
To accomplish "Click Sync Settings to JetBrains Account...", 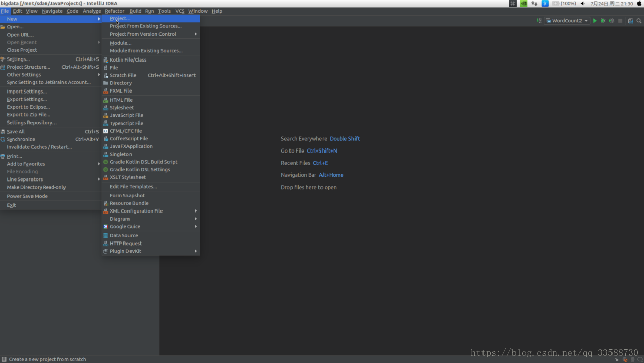I will tap(51, 82).
